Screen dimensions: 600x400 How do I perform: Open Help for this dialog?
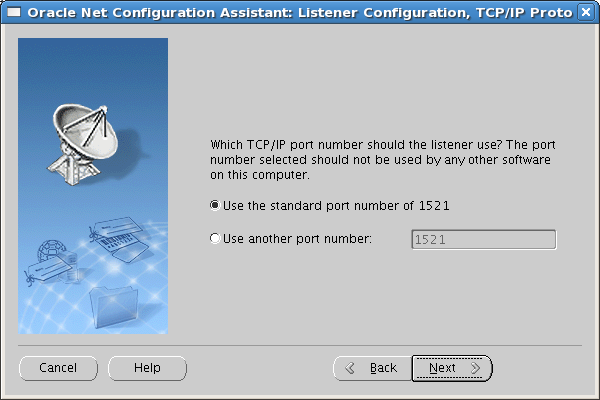tap(147, 368)
